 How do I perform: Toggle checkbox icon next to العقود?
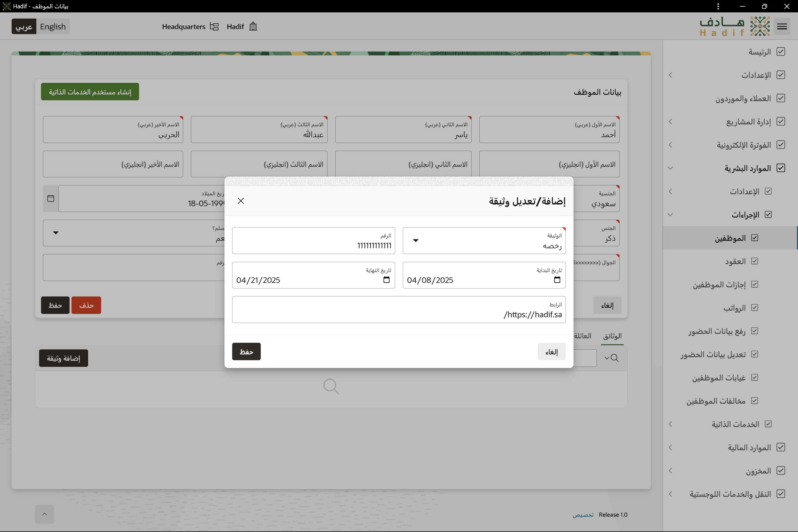tap(754, 261)
